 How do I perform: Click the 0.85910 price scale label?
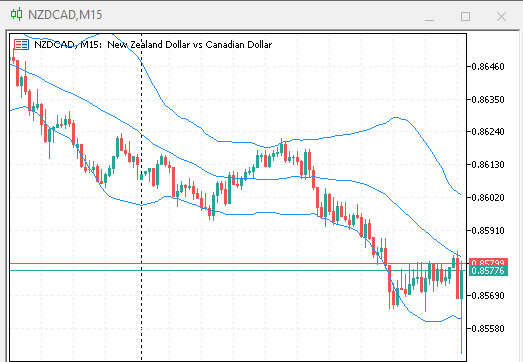(x=488, y=231)
